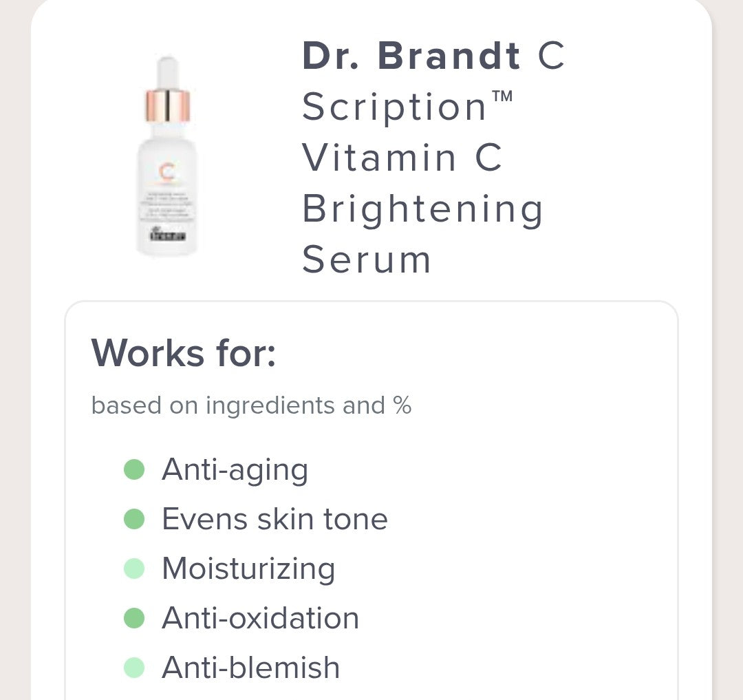This screenshot has width=743, height=700.
Task: Tap the word Brightening in the title
Action: click(x=422, y=209)
